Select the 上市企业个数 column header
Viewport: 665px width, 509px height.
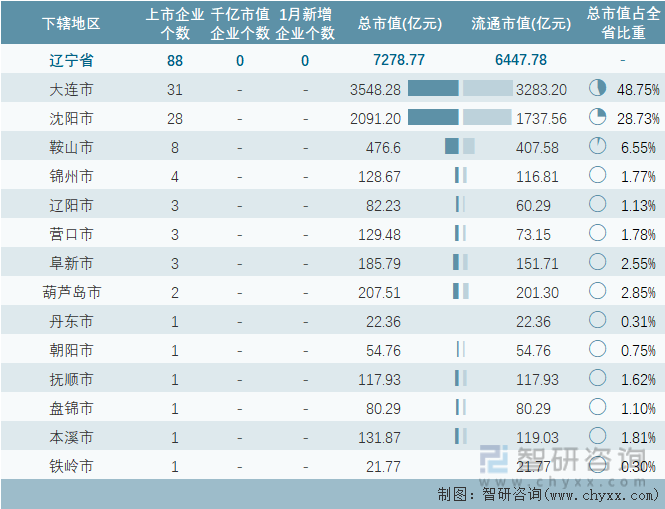(x=175, y=23)
